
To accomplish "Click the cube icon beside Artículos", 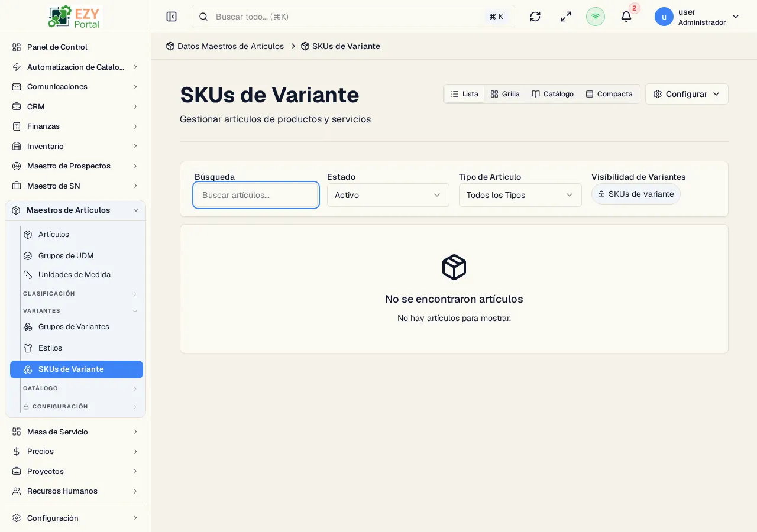I will (28, 235).
